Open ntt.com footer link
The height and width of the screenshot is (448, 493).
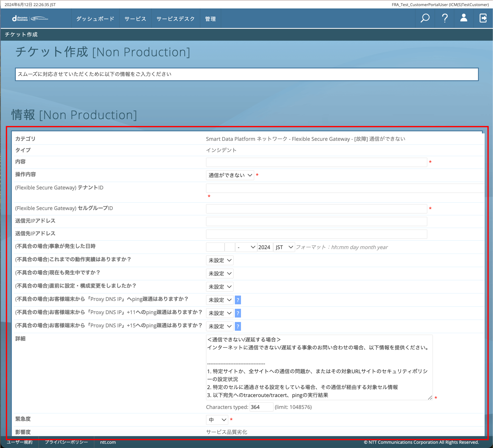coord(108,442)
